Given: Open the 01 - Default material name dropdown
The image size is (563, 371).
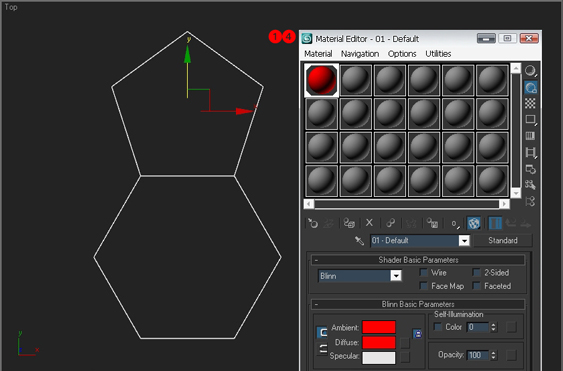Looking at the screenshot, I should tap(464, 241).
